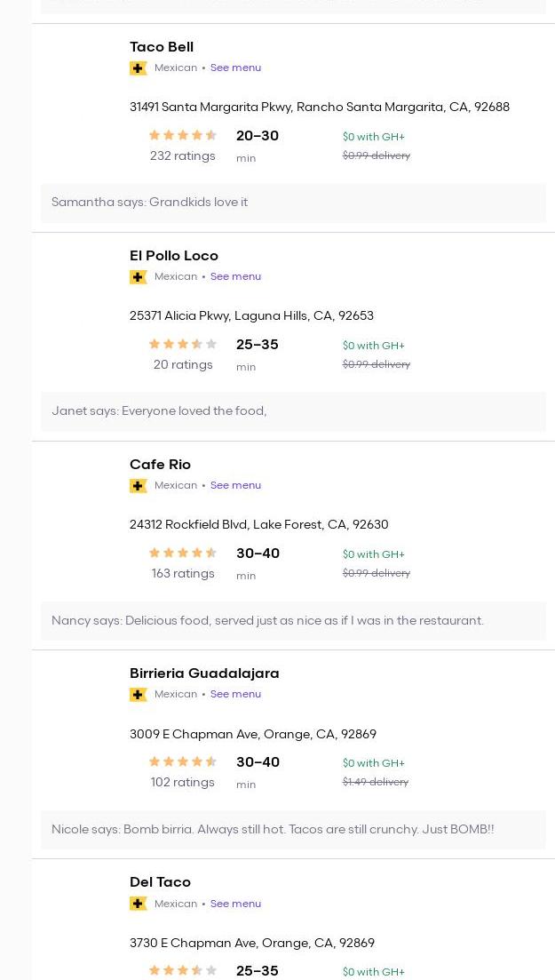Click the GH+ badge icon under Del Taco

(138, 904)
